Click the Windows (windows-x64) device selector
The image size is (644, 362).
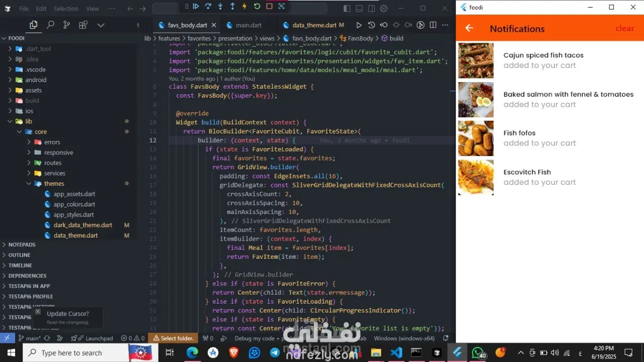[404, 338]
